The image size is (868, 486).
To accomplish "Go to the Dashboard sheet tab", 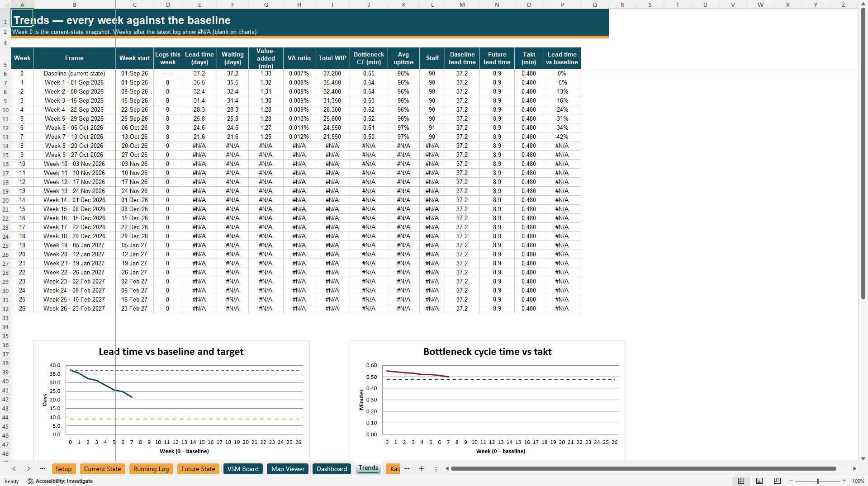I will coord(332,469).
